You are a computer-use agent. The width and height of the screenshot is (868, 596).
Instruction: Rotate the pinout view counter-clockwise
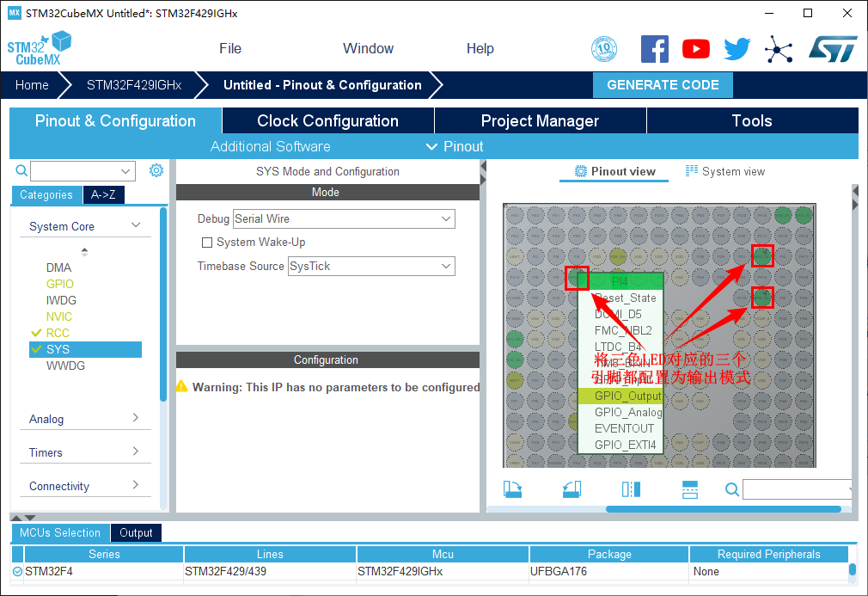pyautogui.click(x=572, y=489)
